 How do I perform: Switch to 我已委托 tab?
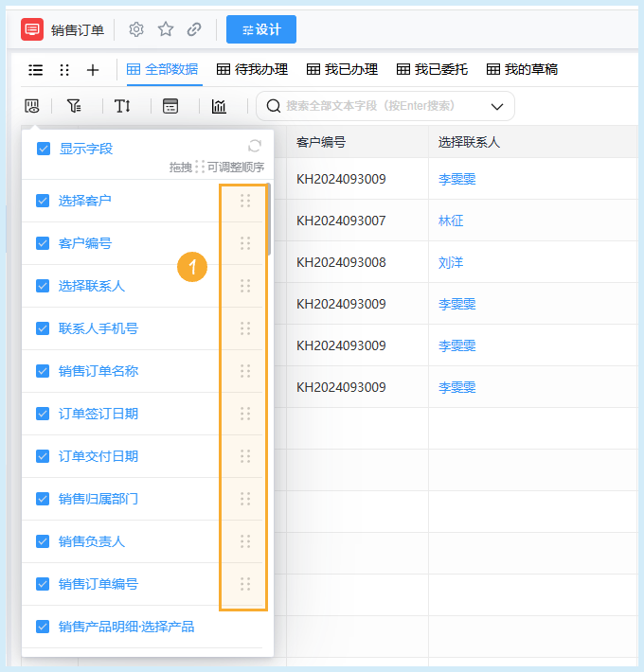432,69
